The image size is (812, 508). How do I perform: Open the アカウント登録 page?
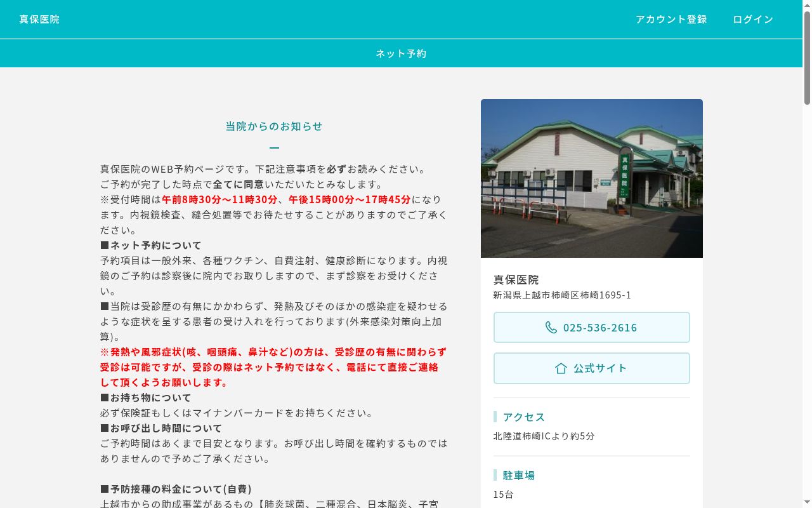point(671,19)
